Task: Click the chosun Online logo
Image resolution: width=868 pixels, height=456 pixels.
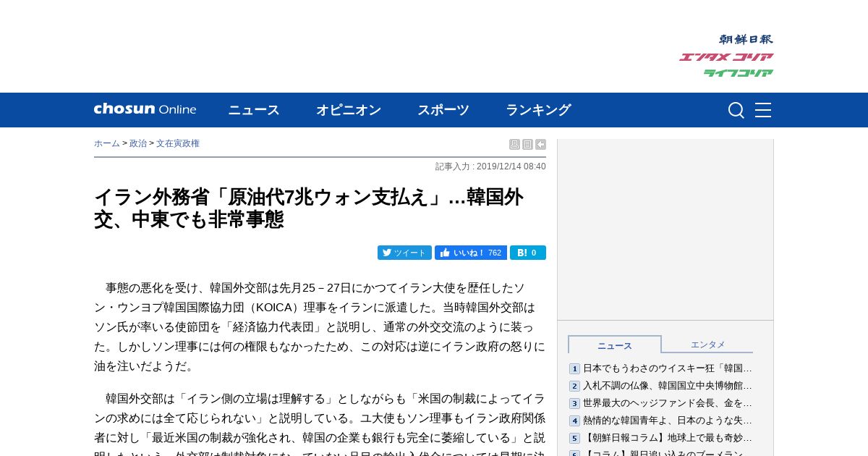Action: [145, 109]
